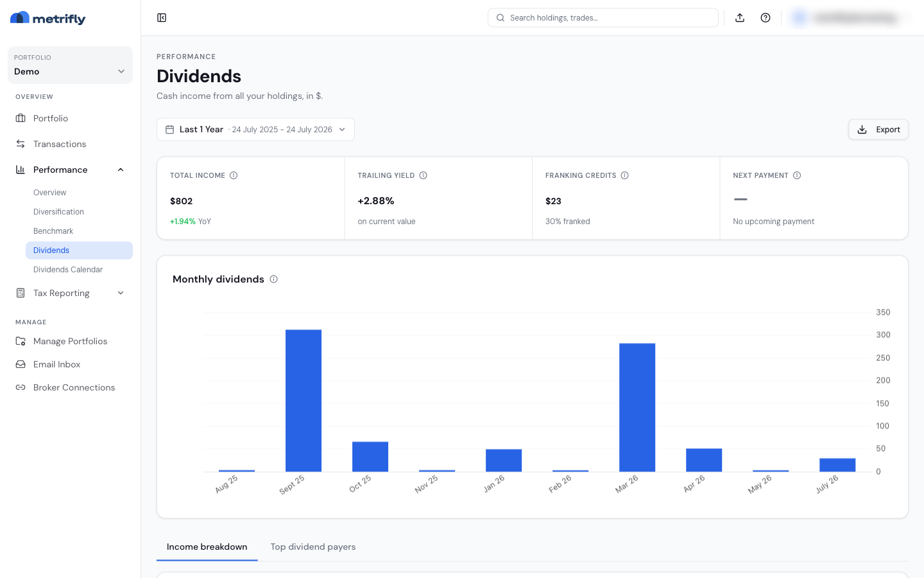Click the 30% franked text
Viewport: 924px width, 578px height.
pos(568,222)
